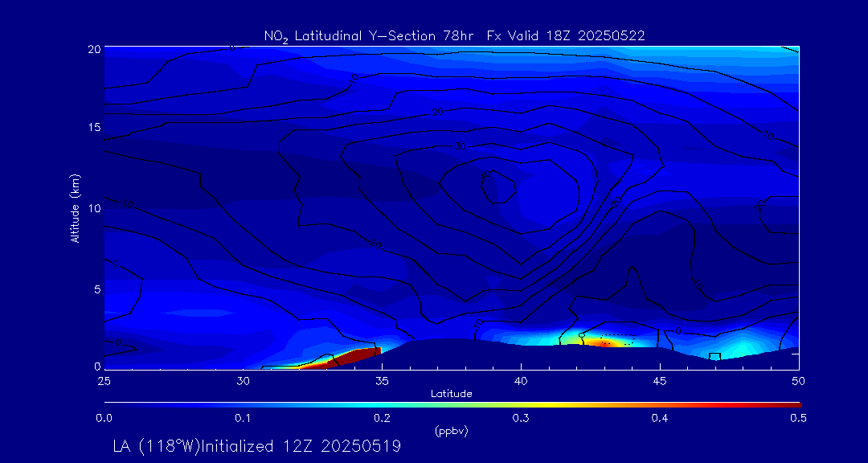Click the latitude tick label 30

coord(243,381)
